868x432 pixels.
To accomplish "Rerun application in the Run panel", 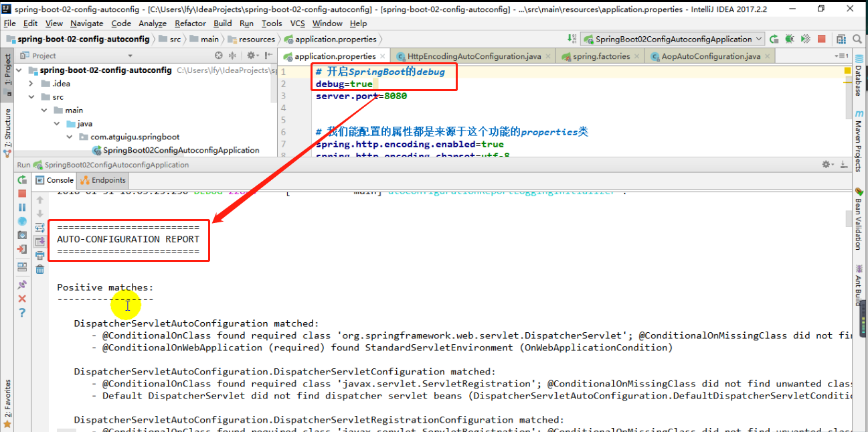I will (x=22, y=180).
